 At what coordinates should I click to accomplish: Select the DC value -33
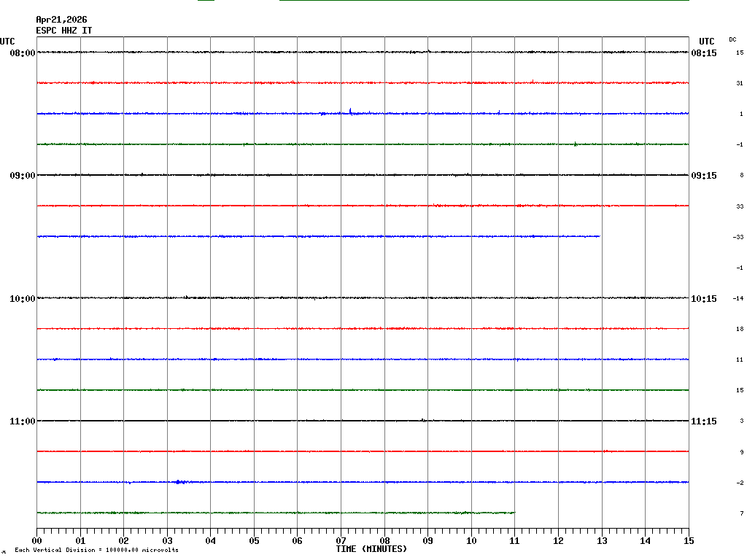pos(738,237)
